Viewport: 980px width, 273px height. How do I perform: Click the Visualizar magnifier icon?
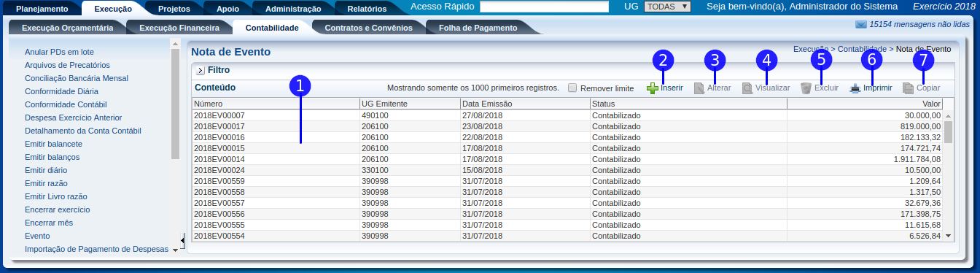coord(747,88)
